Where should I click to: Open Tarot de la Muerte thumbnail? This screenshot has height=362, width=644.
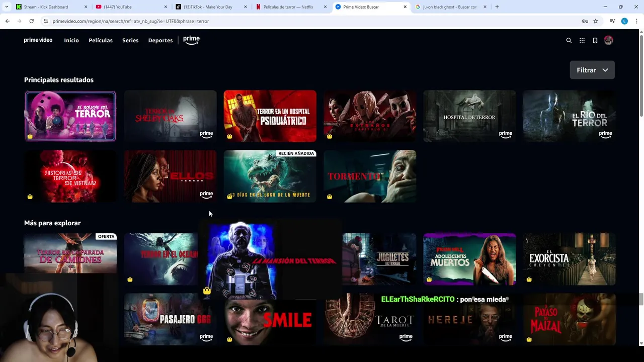[370, 319]
